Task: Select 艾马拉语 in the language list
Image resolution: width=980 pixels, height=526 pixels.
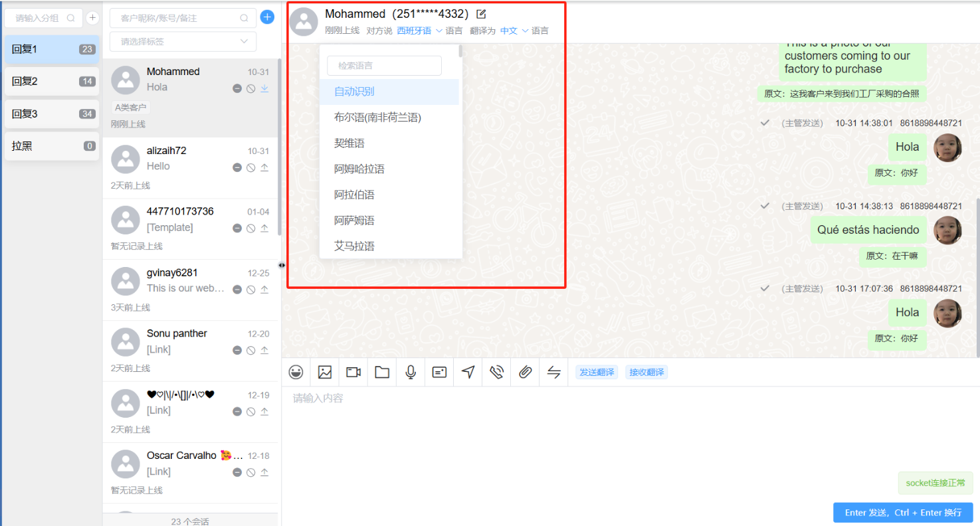Action: (389, 246)
